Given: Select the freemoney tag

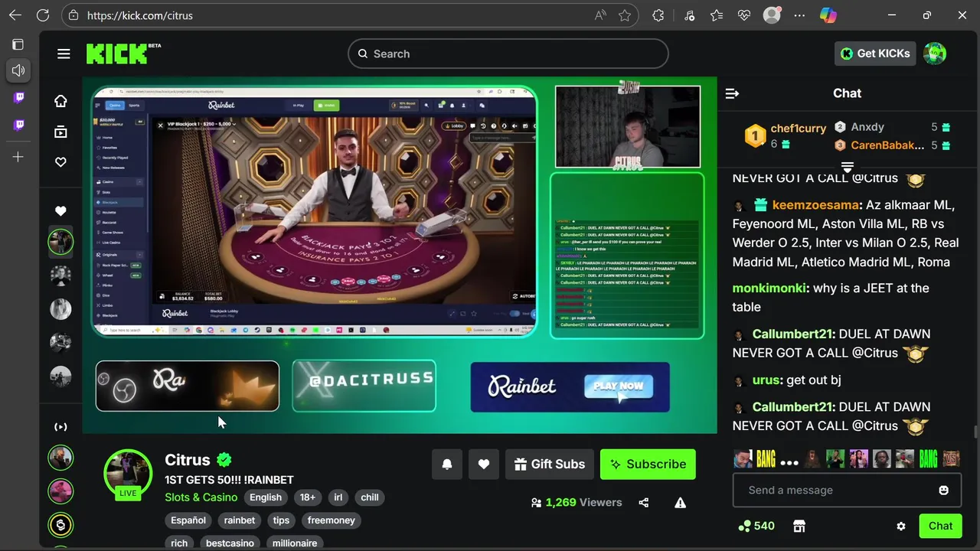Looking at the screenshot, I should (332, 520).
